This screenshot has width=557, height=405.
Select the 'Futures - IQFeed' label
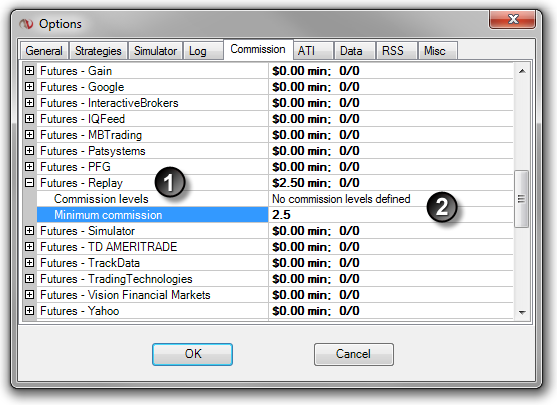click(82, 119)
